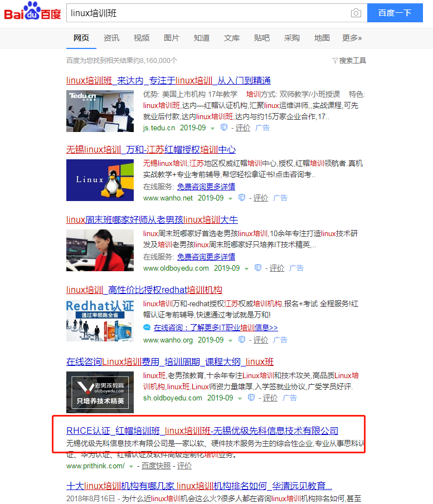Open the Tedu.cn classroom thumbnail

tap(100, 111)
